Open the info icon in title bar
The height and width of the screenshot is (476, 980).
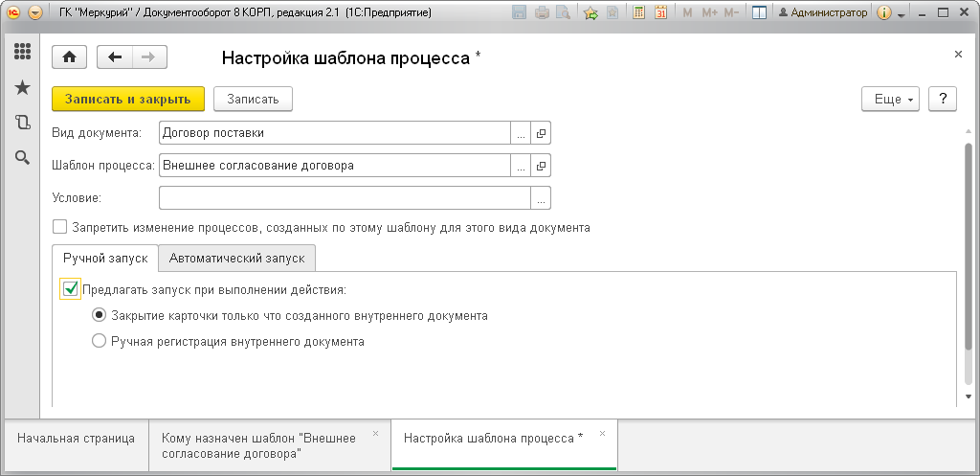coord(883,12)
